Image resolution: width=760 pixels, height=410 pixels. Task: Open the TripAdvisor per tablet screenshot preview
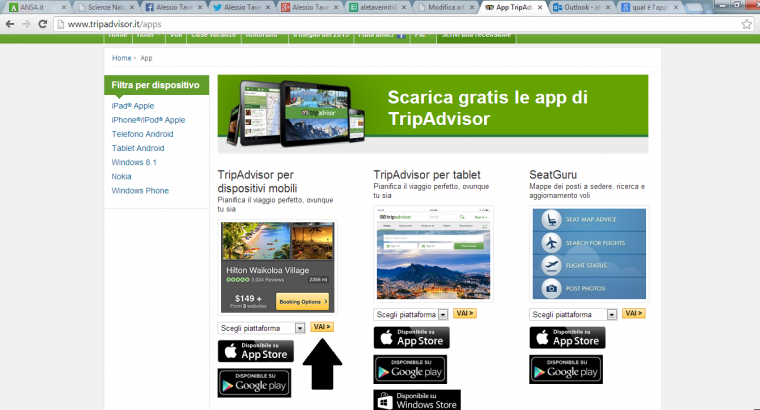click(x=433, y=254)
